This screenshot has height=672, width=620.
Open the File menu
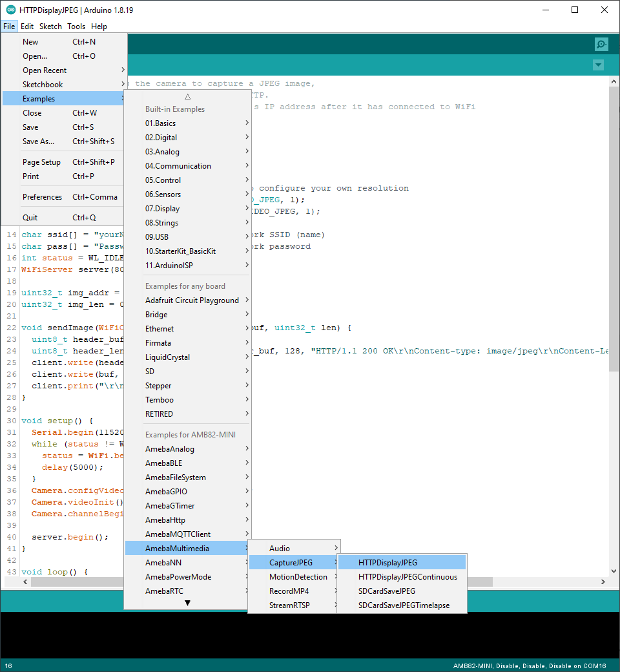click(x=9, y=26)
